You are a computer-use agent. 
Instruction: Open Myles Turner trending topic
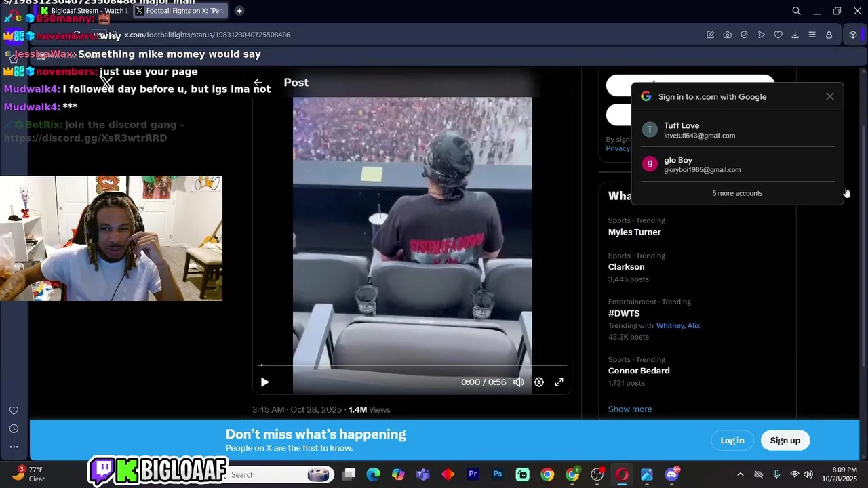pyautogui.click(x=635, y=232)
